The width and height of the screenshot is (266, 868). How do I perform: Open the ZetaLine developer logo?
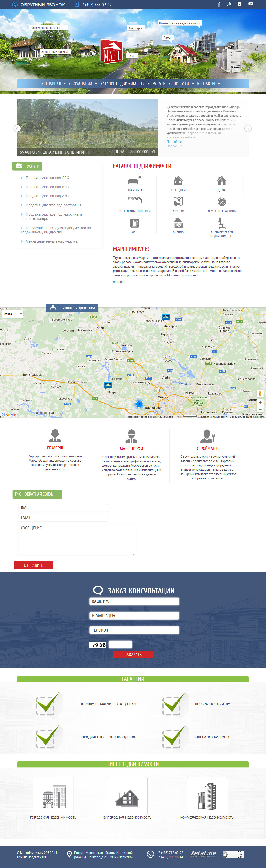[203, 854]
